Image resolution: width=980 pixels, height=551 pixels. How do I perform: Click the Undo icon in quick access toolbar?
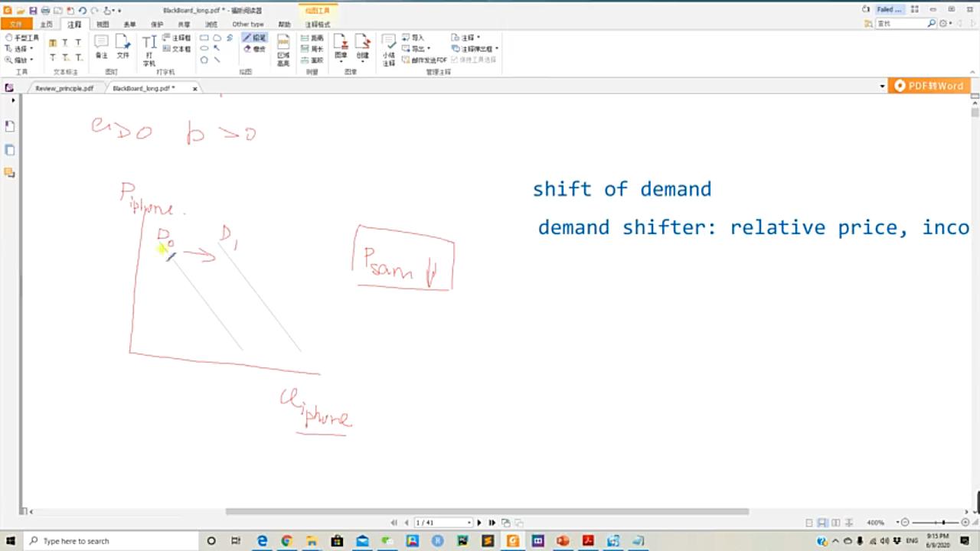(x=82, y=11)
